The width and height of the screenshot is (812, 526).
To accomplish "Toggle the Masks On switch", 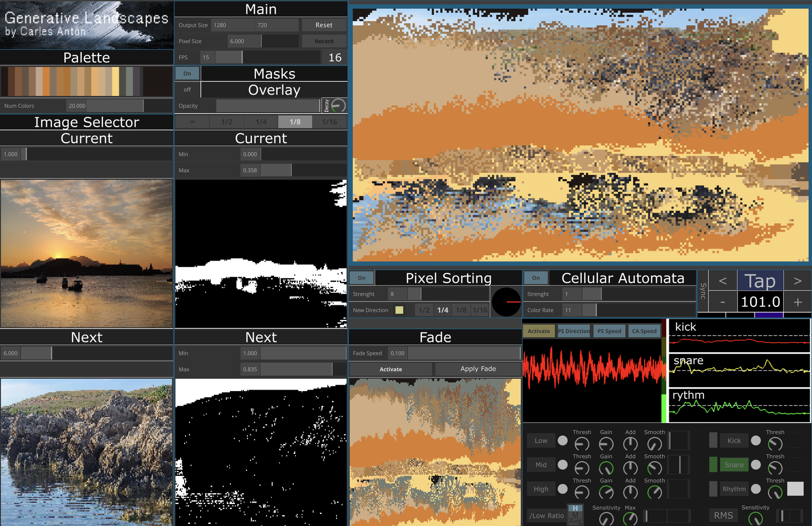I will point(187,73).
